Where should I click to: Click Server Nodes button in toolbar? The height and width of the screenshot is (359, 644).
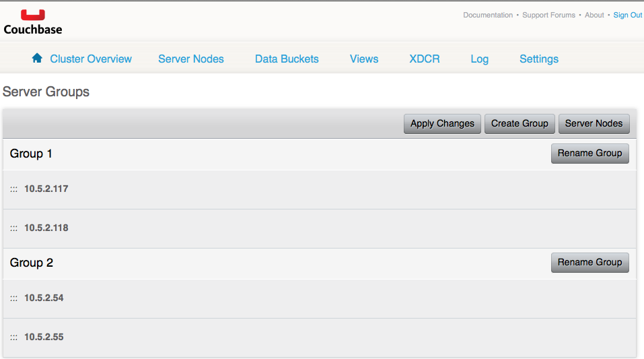click(594, 123)
